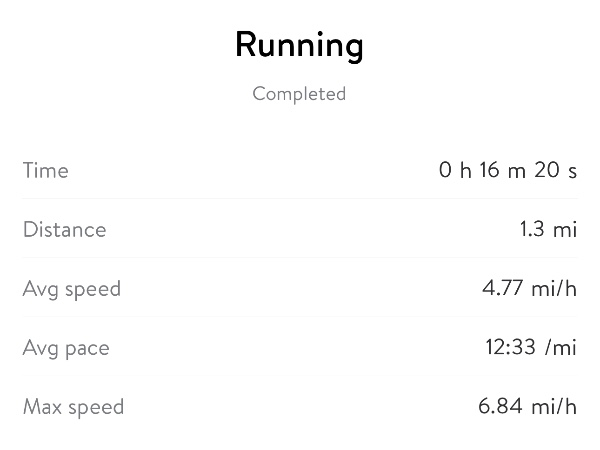Select the 4.77 average speed number
Viewport: 600px width, 450px height.
502,289
